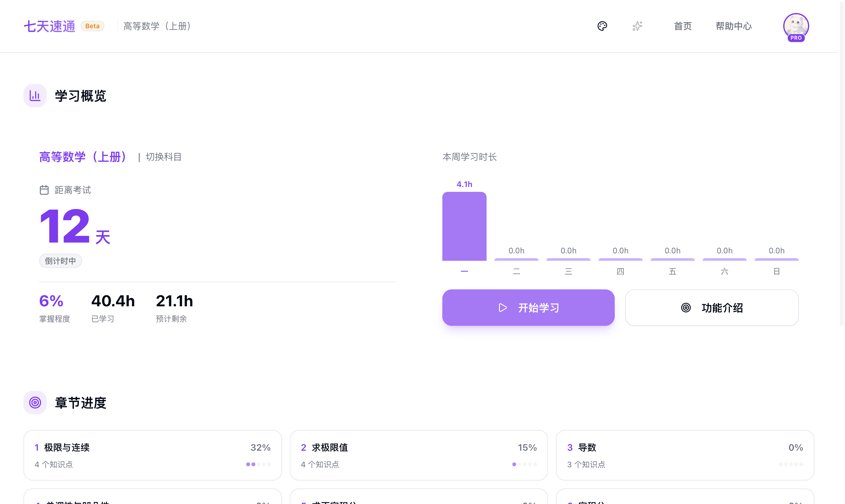Viewport: 845px width, 504px height.
Task: Start studying with 开始学习 button
Action: coord(528,308)
